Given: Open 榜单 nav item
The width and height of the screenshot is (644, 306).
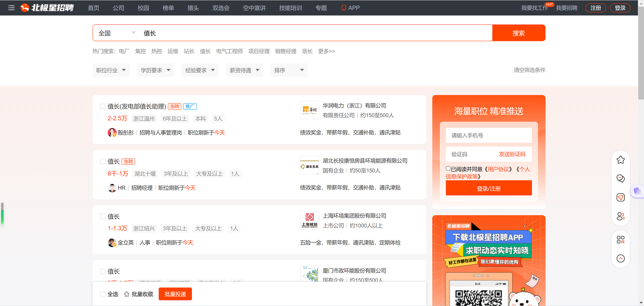Looking at the screenshot, I should click(x=168, y=8).
